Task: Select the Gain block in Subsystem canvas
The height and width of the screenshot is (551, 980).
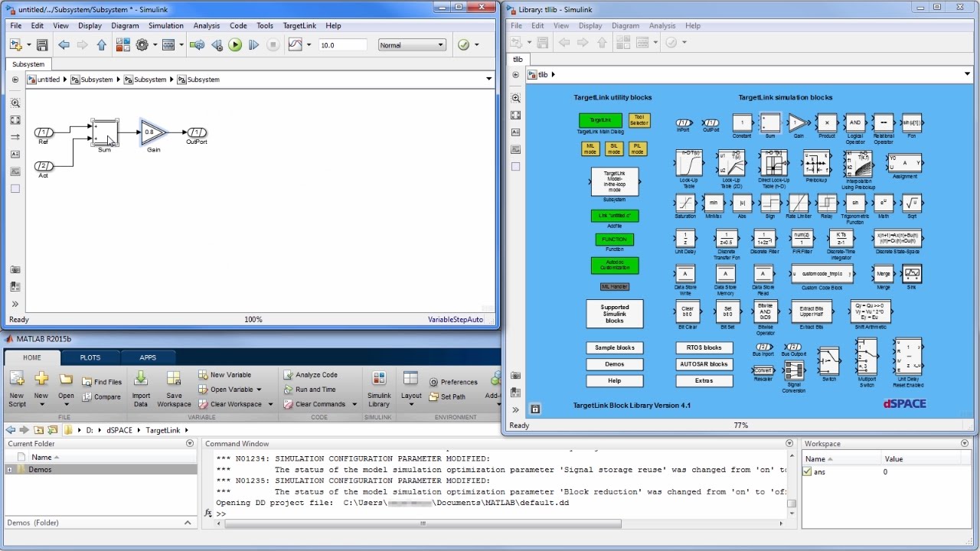Action: pos(152,132)
